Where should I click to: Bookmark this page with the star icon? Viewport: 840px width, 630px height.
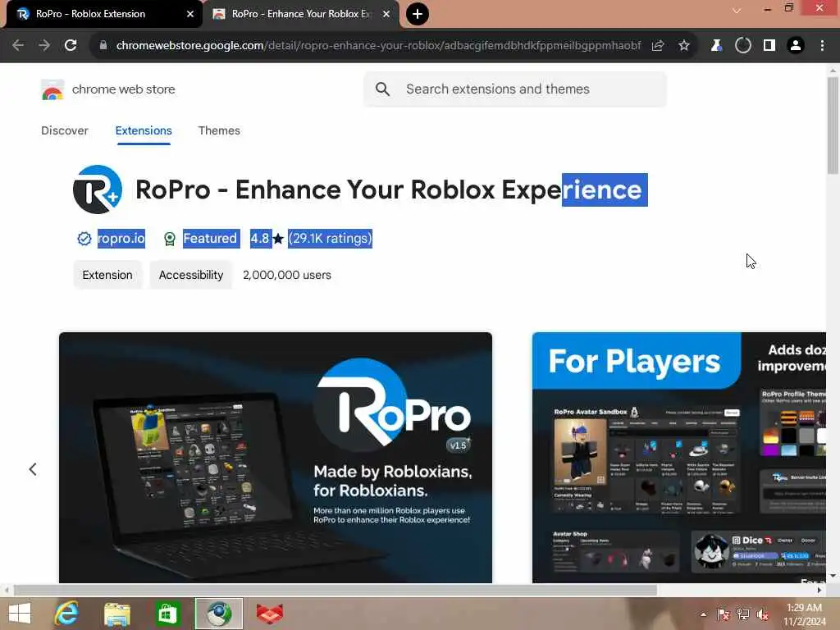coord(684,46)
